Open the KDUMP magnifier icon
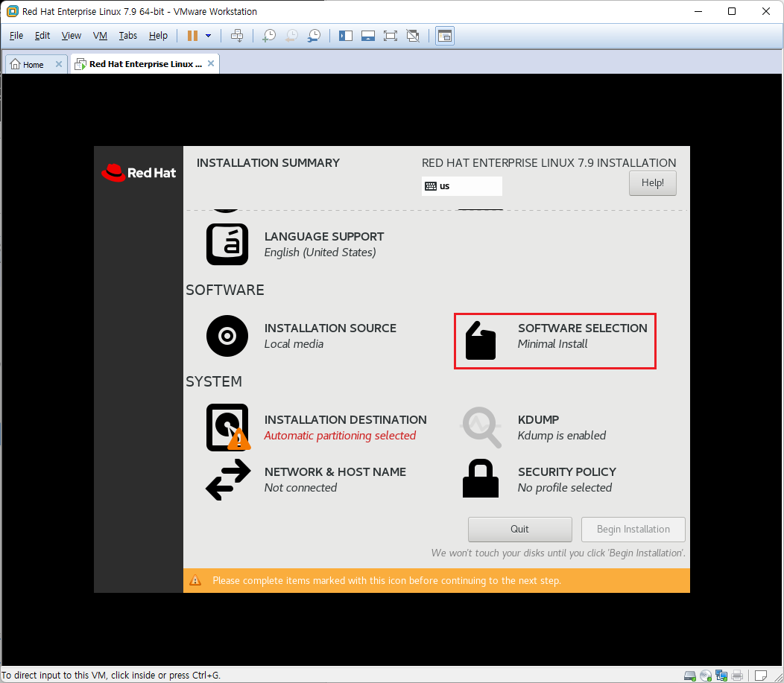This screenshot has height=683, width=784. [x=481, y=428]
